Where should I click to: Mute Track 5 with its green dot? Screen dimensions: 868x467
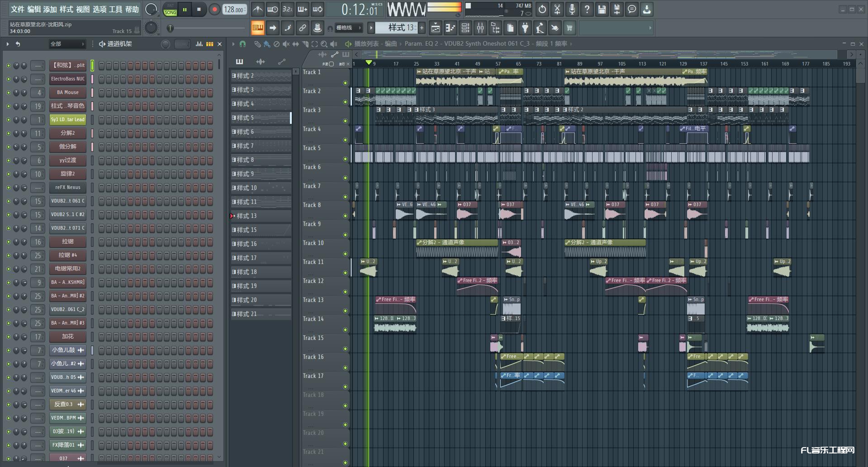pos(345,159)
